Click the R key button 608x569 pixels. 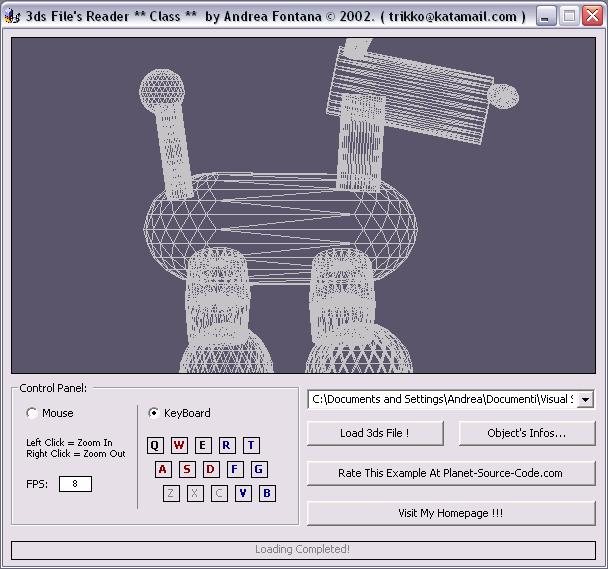pyautogui.click(x=227, y=445)
